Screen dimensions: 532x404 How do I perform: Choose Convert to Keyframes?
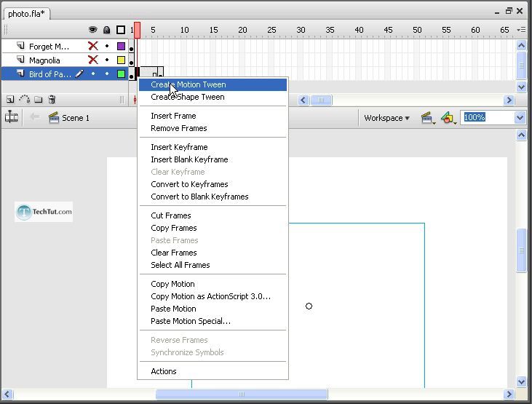point(213,184)
